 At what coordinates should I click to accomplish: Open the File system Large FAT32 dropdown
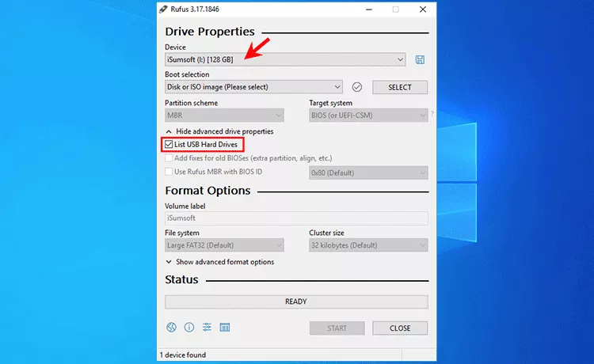tap(224, 245)
